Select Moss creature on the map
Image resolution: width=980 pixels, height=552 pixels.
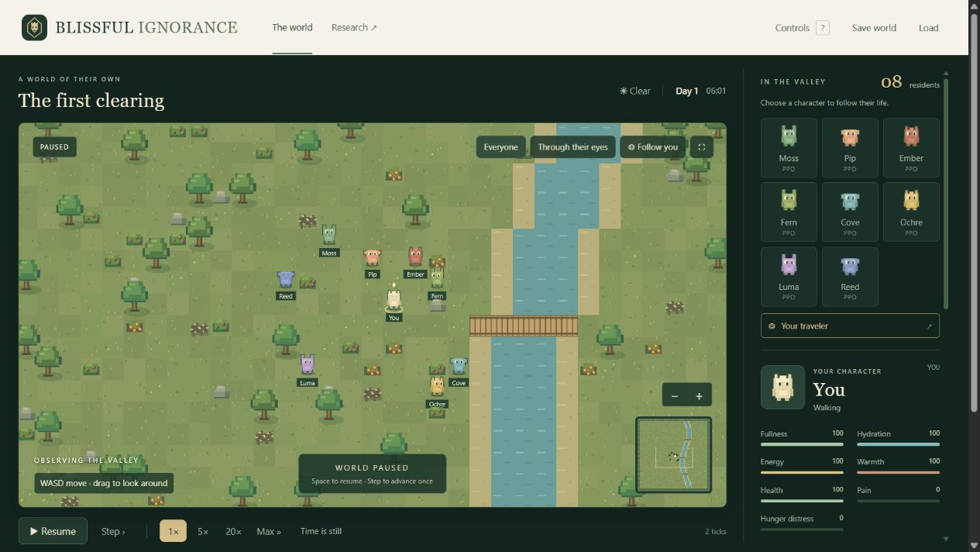pos(329,235)
